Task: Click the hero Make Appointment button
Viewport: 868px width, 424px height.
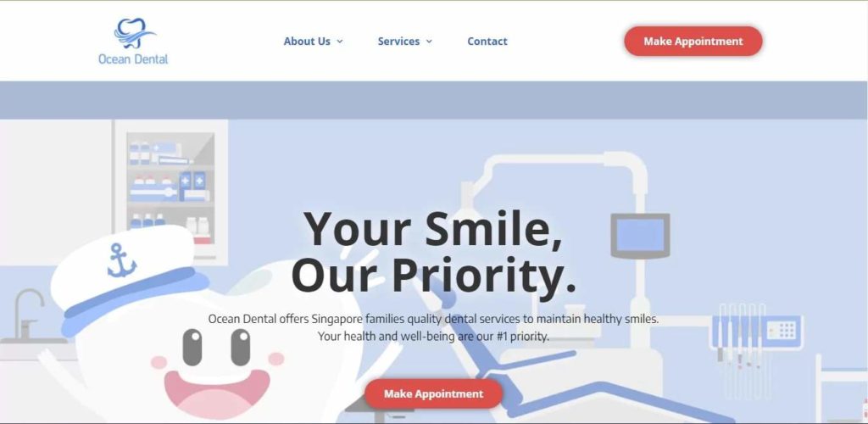Action: [433, 394]
